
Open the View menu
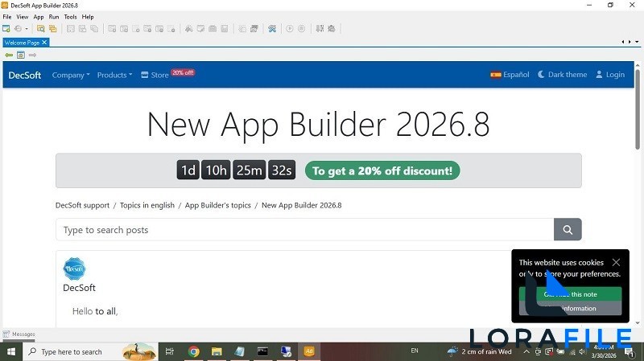[23, 17]
